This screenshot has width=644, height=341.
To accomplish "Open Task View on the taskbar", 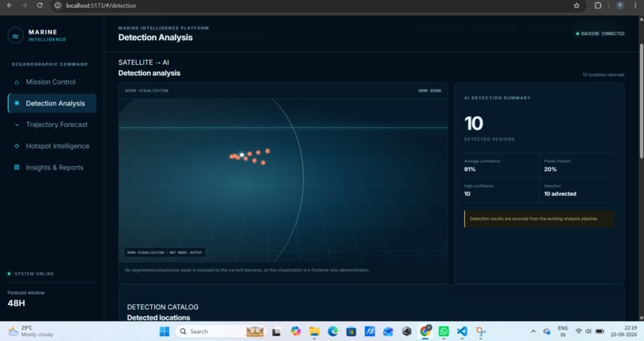I will click(x=276, y=332).
